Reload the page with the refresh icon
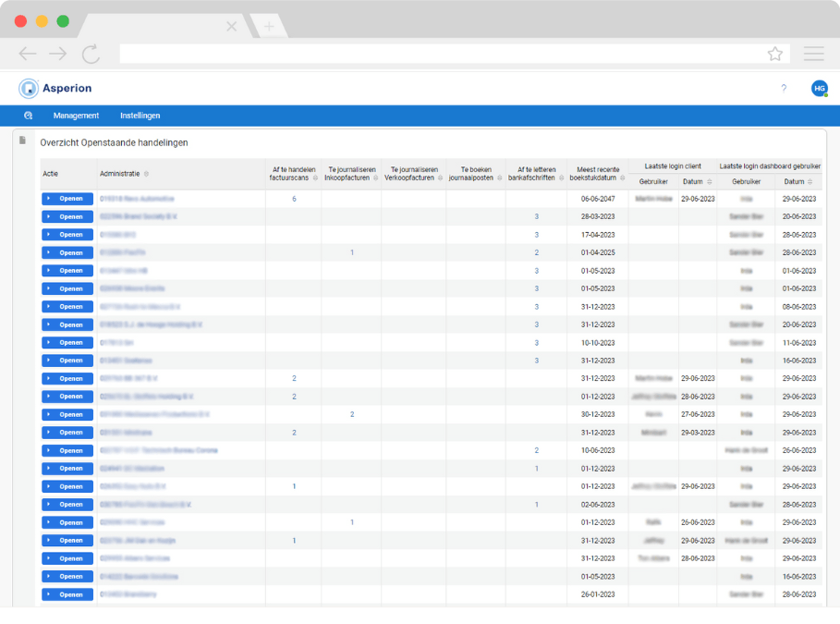840x624 pixels. [x=91, y=54]
